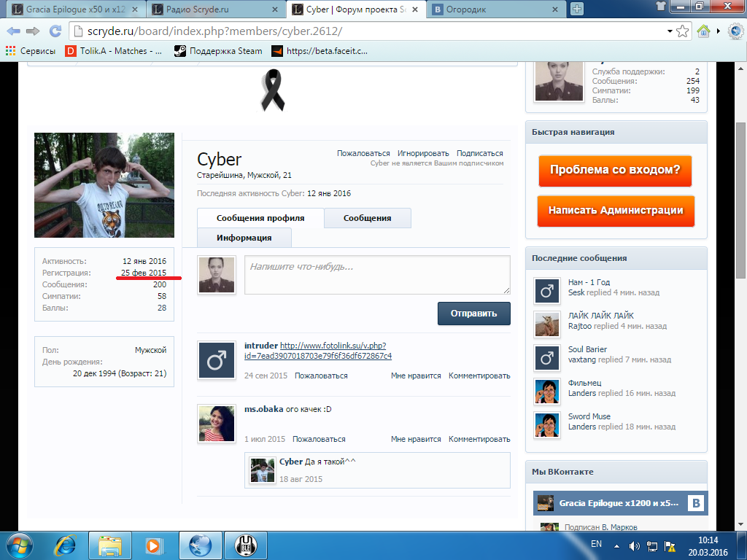Open Windows Explorer folder taskbar icon

[x=111, y=545]
